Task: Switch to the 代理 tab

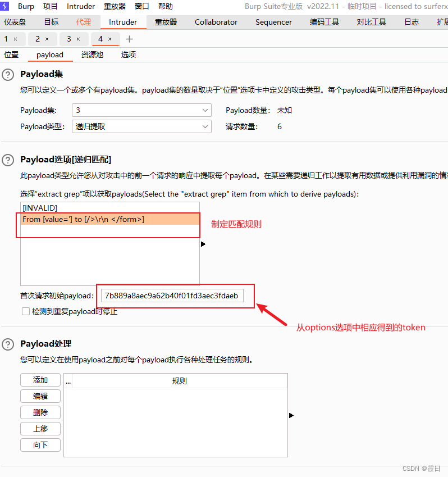Action: pyautogui.click(x=84, y=22)
